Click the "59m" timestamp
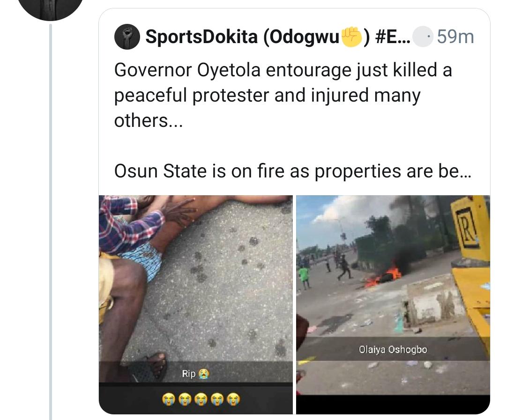The height and width of the screenshot is (420, 506). point(455,37)
